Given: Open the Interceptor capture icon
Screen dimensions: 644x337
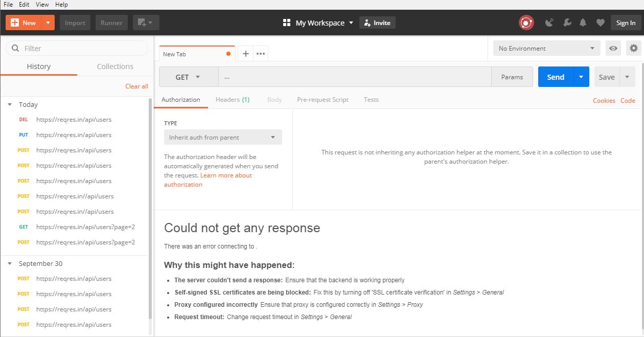Looking at the screenshot, I should click(x=549, y=23).
